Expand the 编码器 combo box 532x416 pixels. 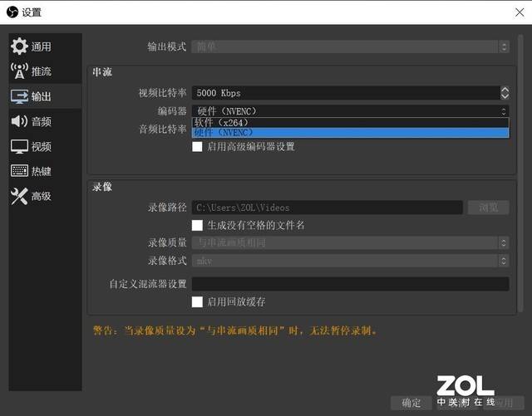pyautogui.click(x=350, y=111)
